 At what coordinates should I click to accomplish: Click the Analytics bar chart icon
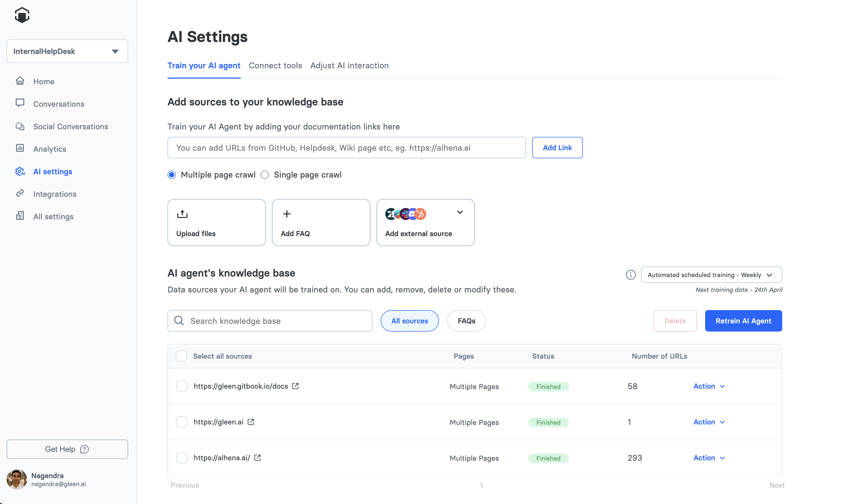tap(20, 148)
